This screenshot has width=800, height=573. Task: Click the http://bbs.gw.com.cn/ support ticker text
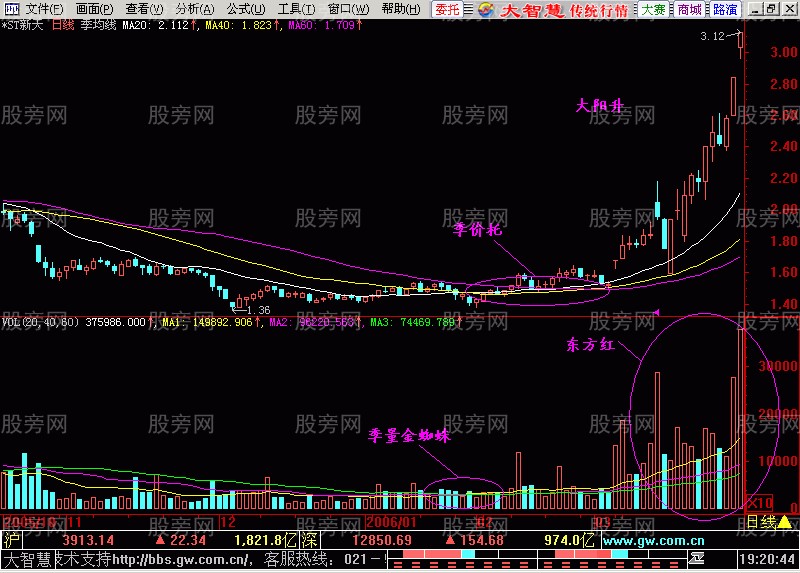click(x=182, y=560)
